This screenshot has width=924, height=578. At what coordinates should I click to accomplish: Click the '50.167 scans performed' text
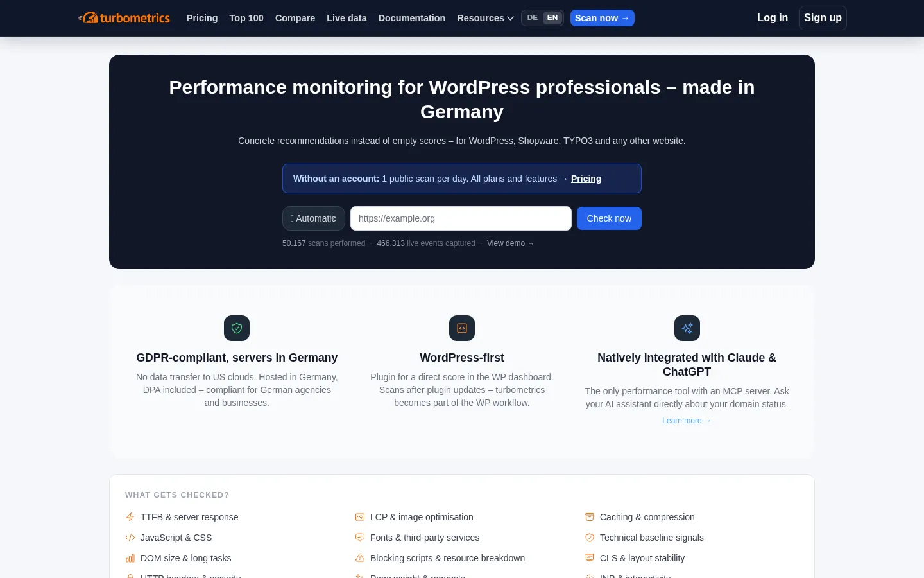324,243
